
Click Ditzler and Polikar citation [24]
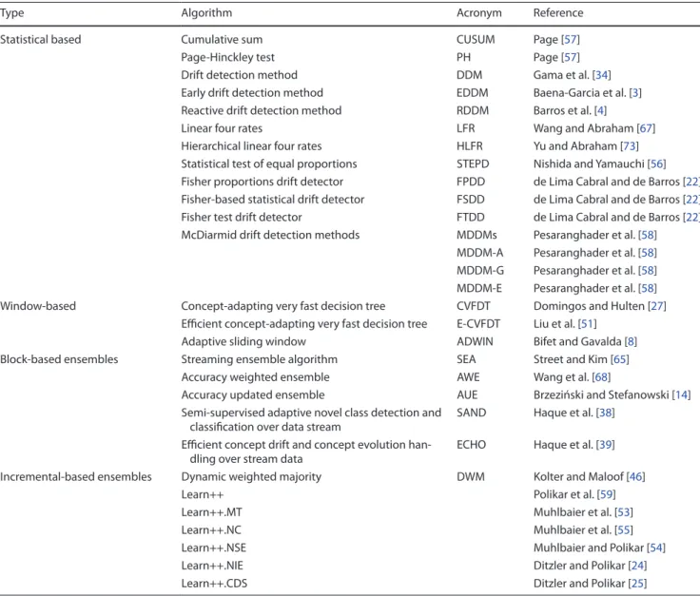point(637,566)
